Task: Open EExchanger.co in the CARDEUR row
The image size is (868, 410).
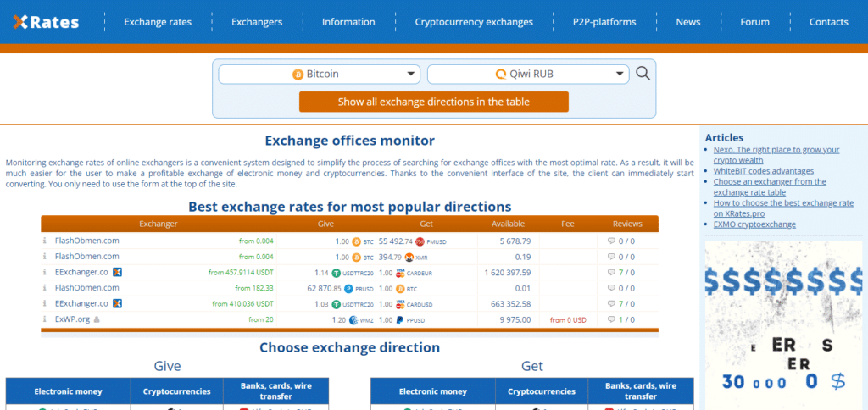Action: [x=81, y=272]
